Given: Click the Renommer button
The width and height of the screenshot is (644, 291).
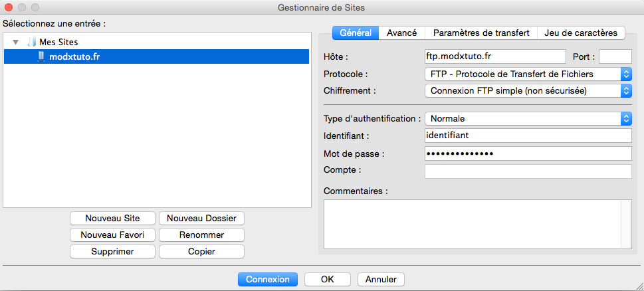Looking at the screenshot, I should (201, 235).
